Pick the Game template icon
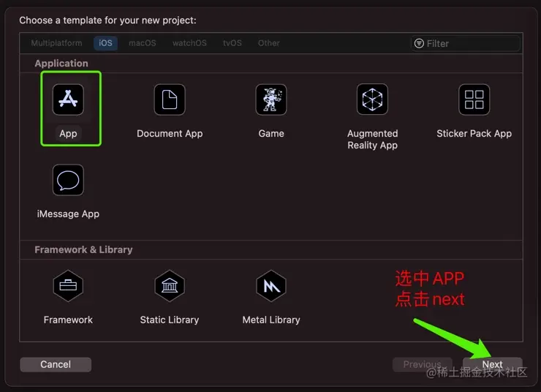541x392 pixels. point(271,99)
